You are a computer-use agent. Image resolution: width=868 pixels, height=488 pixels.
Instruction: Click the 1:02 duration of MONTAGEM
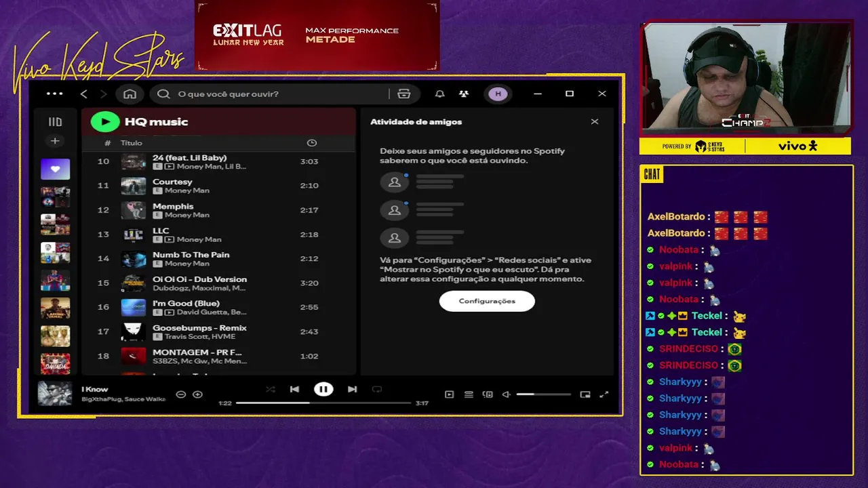(x=309, y=357)
